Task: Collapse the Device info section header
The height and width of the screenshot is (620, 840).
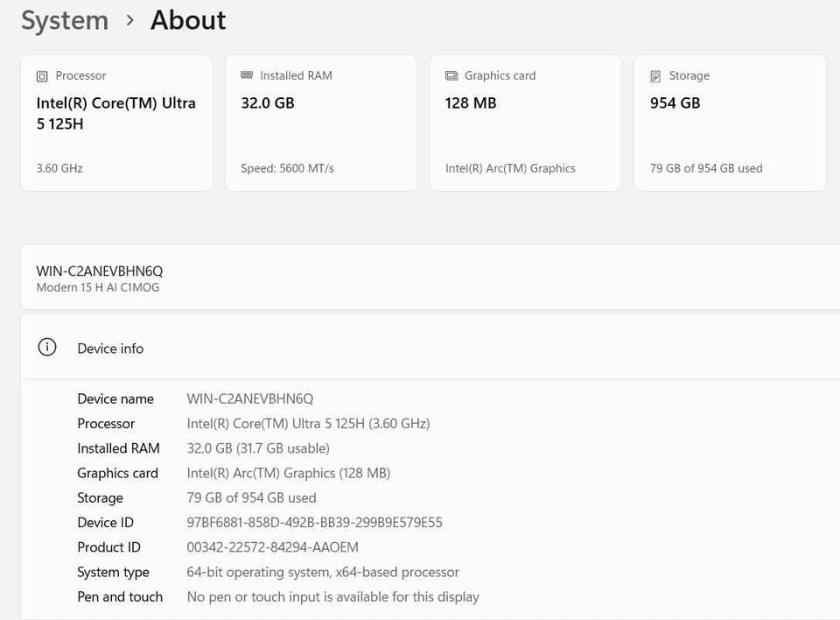Action: (430, 348)
